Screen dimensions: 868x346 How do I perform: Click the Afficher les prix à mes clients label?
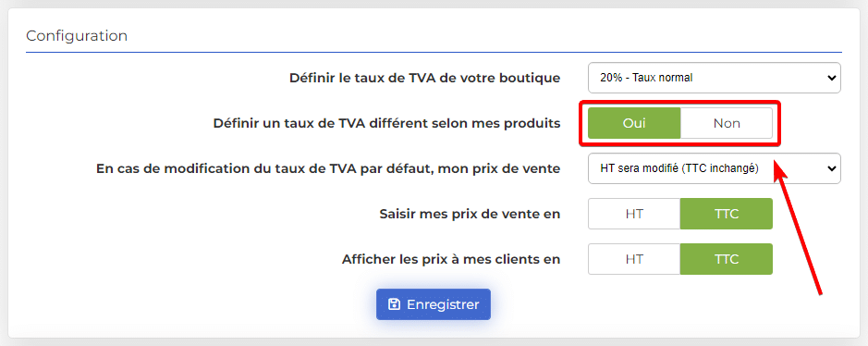pos(451,259)
